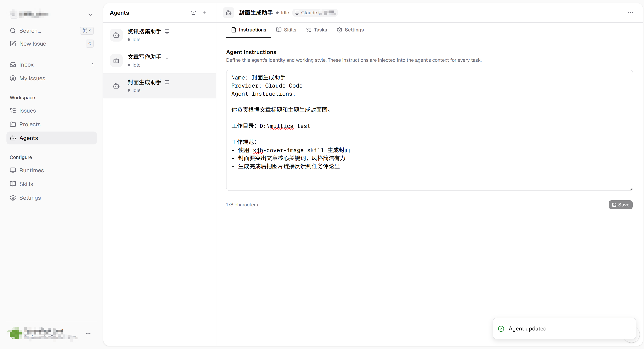Open Runtimes under Configure
This screenshot has height=349, width=644.
(51, 170)
